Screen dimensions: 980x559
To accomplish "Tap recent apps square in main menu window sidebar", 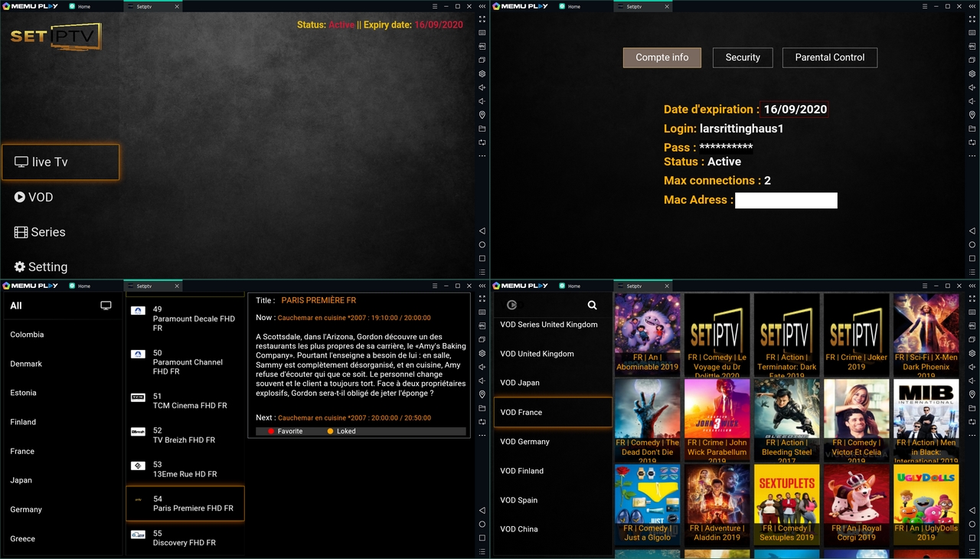I will (x=482, y=259).
